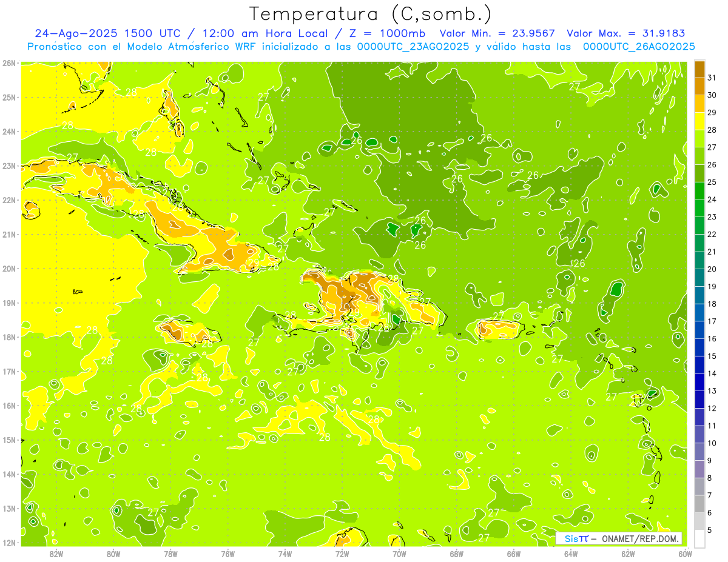Click the 13N latitude axis label
The height and width of the screenshot is (562, 728).
coord(8,508)
